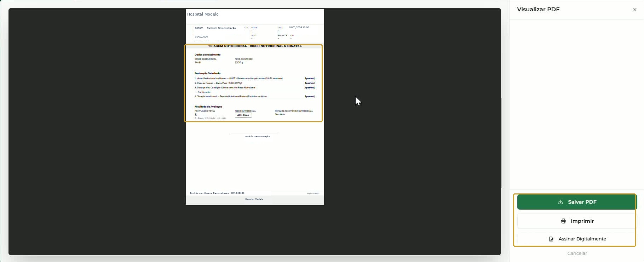Select the 'Visualizar PDF' panel title
This screenshot has height=262, width=644.
[x=538, y=10]
